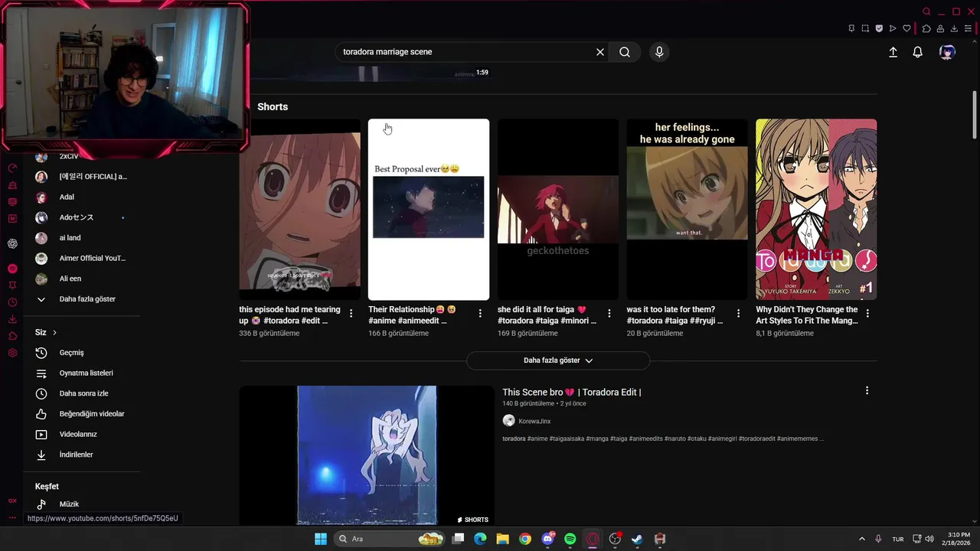The height and width of the screenshot is (551, 980).
Task: Open Discord from the taskbar
Action: [x=547, y=539]
